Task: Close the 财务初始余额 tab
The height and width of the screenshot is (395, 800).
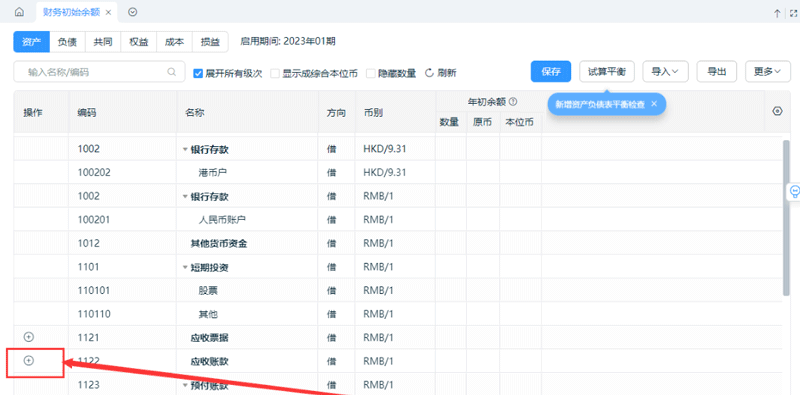Action: click(x=108, y=12)
